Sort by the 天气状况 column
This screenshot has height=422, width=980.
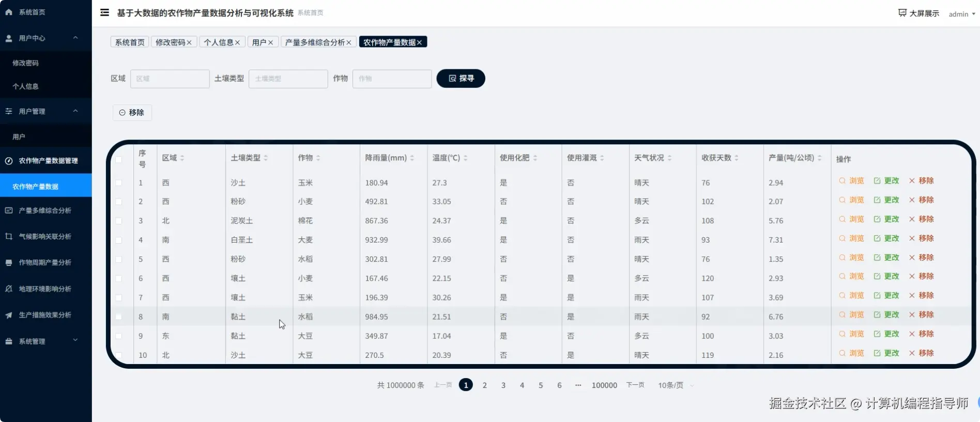tap(669, 158)
